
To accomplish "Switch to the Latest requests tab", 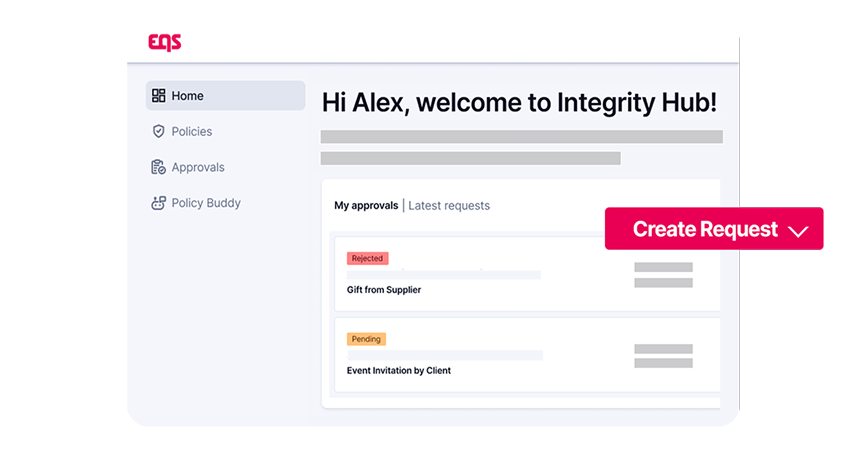I will click(449, 206).
